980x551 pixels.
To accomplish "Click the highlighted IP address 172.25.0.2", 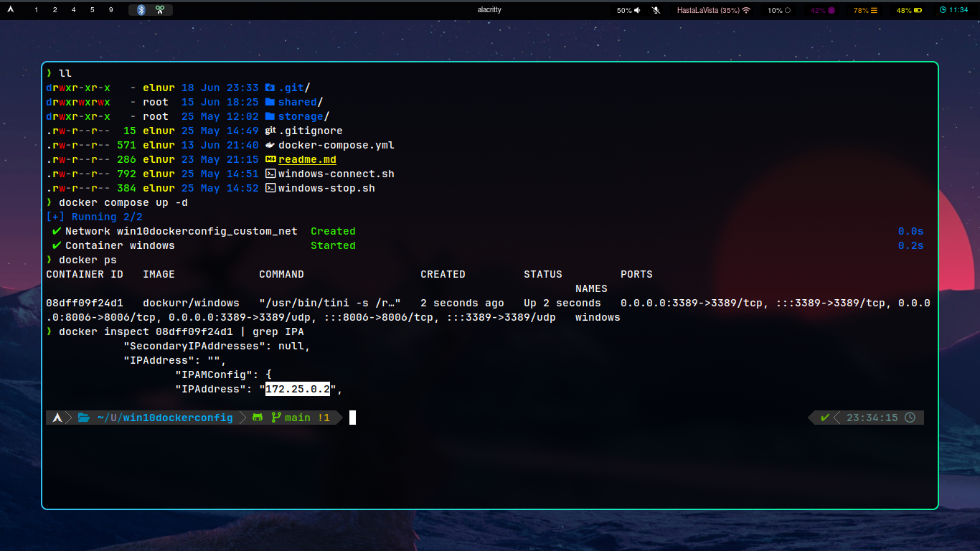I will pos(297,389).
